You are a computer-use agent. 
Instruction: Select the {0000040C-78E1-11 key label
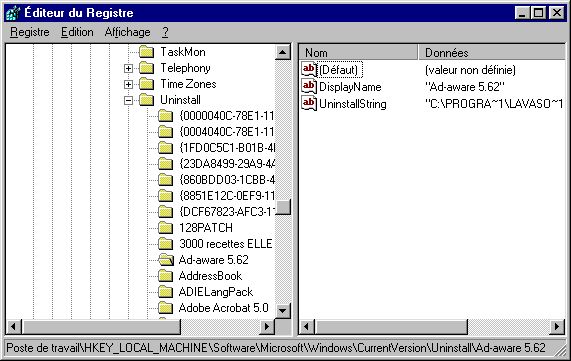tap(226, 116)
